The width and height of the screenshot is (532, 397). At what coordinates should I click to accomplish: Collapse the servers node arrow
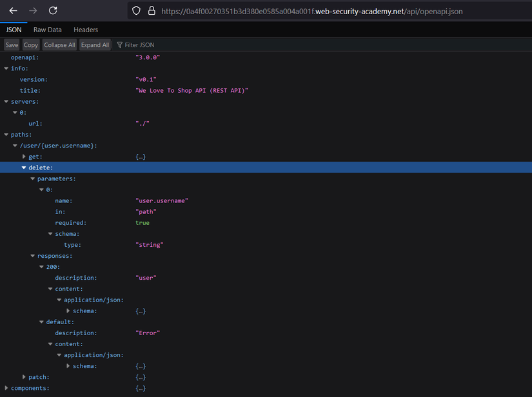[6, 101]
